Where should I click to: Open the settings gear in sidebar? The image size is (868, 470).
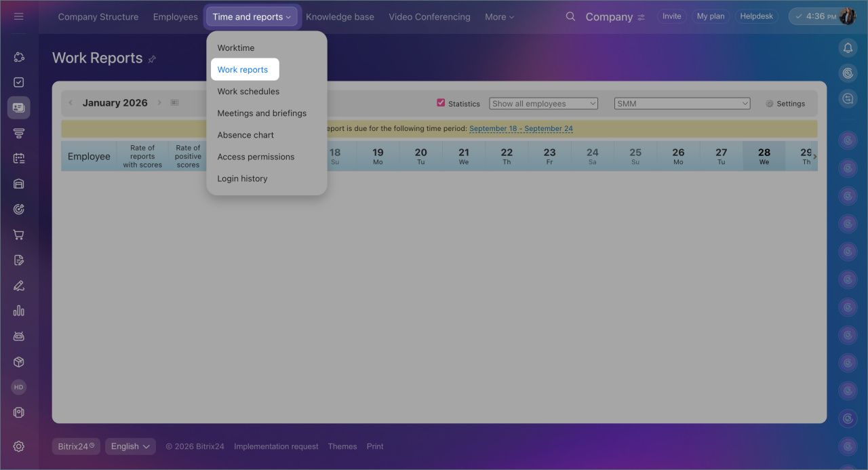(x=19, y=446)
